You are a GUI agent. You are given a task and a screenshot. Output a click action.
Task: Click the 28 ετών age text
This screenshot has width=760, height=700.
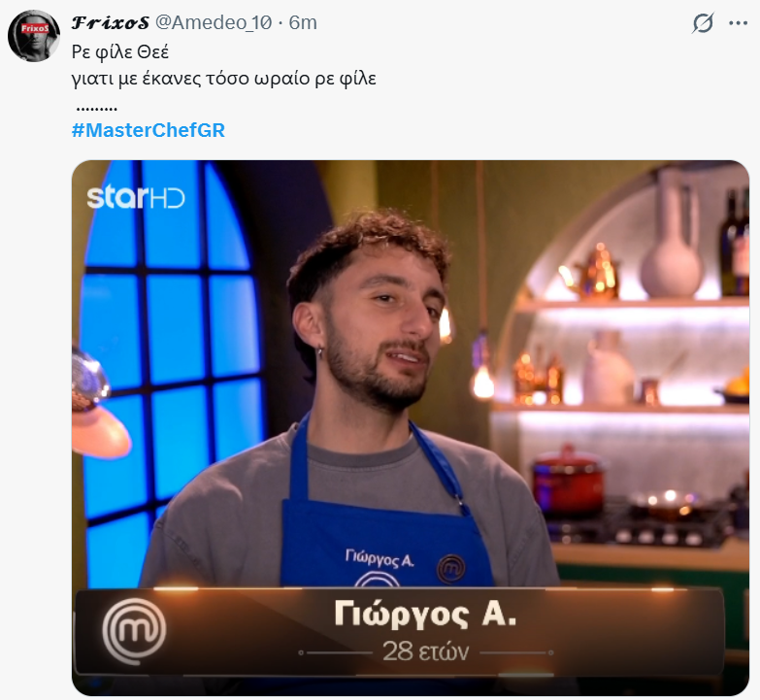point(425,652)
